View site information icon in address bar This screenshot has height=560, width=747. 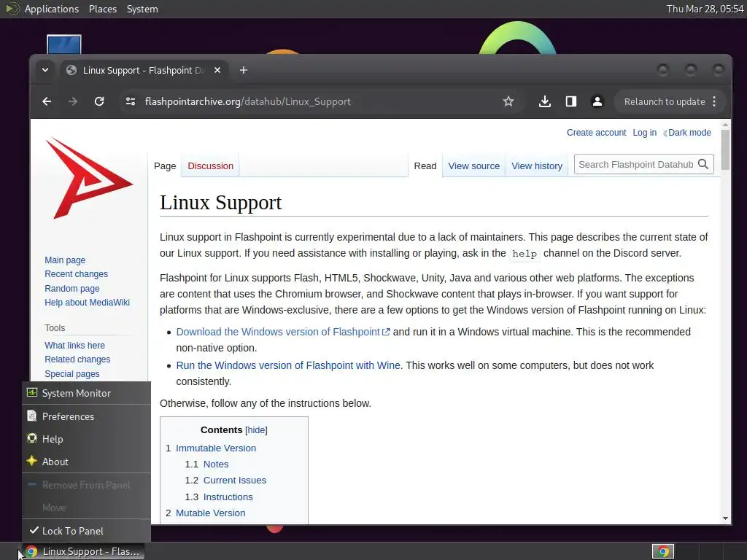click(x=131, y=101)
